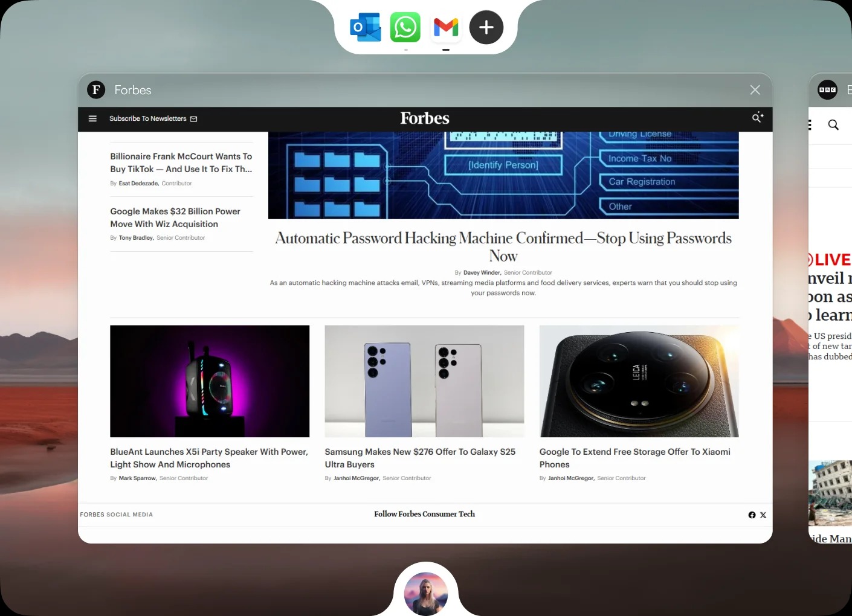The image size is (852, 616).
Task: Click the BBC page search icon
Action: (x=833, y=125)
